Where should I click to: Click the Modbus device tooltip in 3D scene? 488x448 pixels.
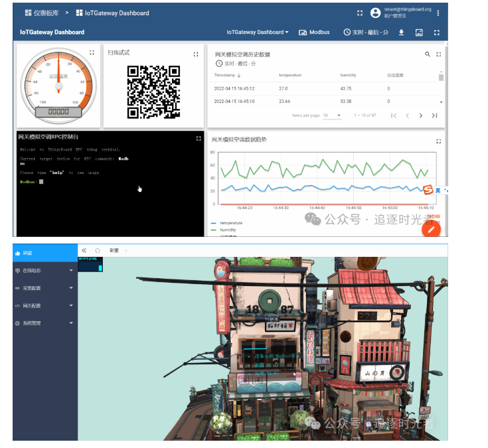click(272, 364)
